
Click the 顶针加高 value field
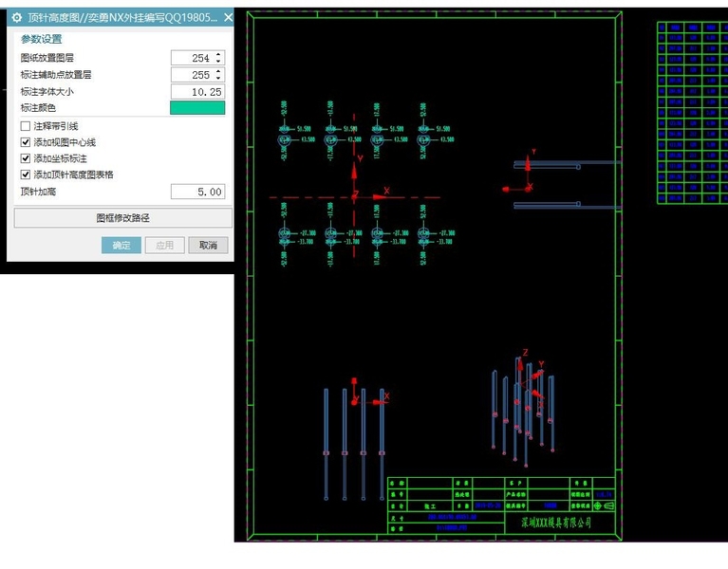[197, 192]
